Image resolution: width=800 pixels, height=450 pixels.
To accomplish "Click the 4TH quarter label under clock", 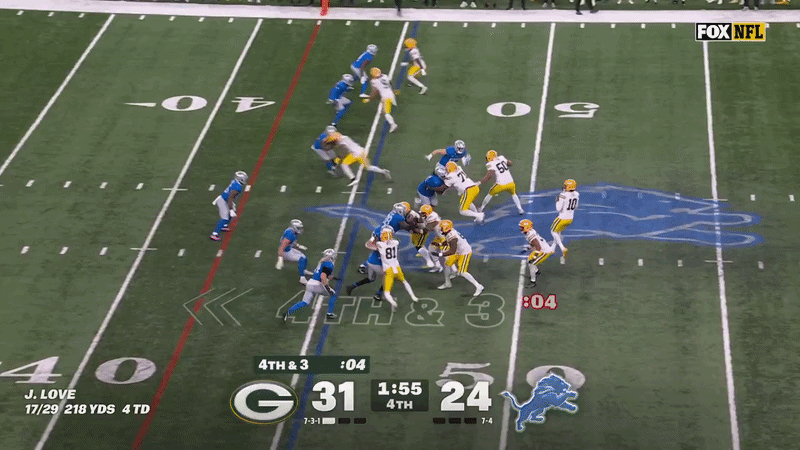I will pyautogui.click(x=399, y=405).
